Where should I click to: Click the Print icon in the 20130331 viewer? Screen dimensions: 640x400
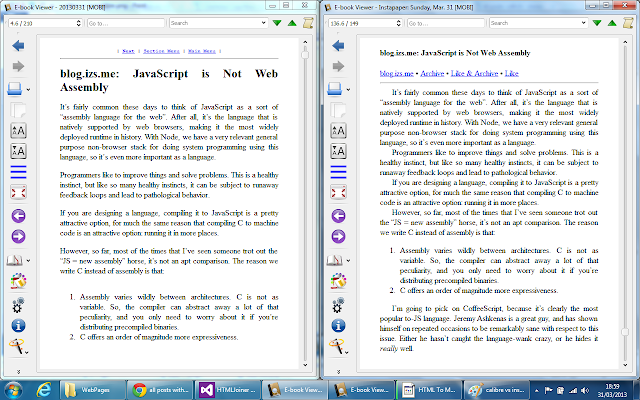[x=16, y=346]
